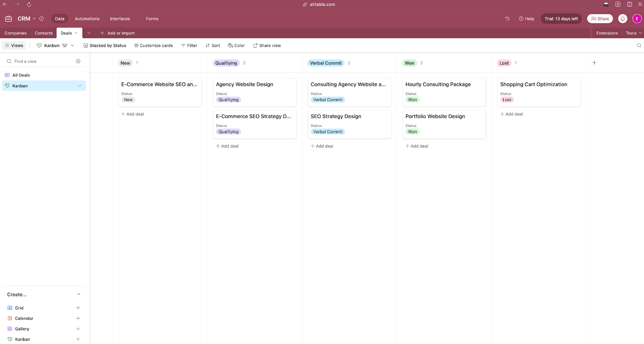
Task: Open the Tools dropdown
Action: pyautogui.click(x=634, y=33)
